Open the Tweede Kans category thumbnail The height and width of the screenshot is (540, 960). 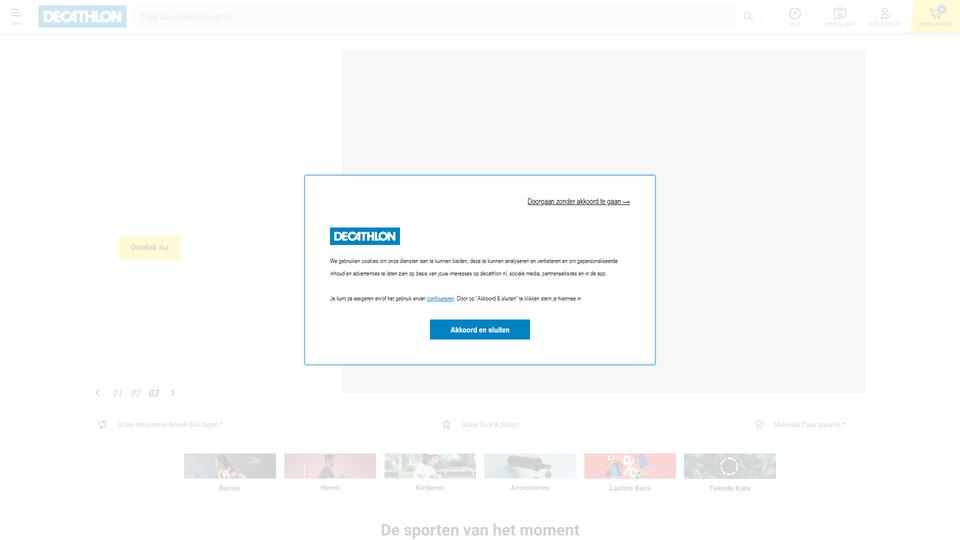(730, 466)
